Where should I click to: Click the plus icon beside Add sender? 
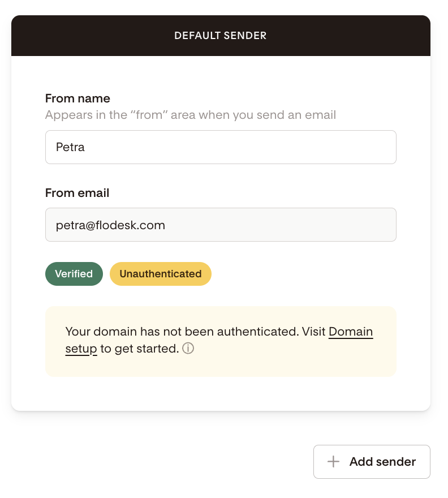click(x=334, y=462)
